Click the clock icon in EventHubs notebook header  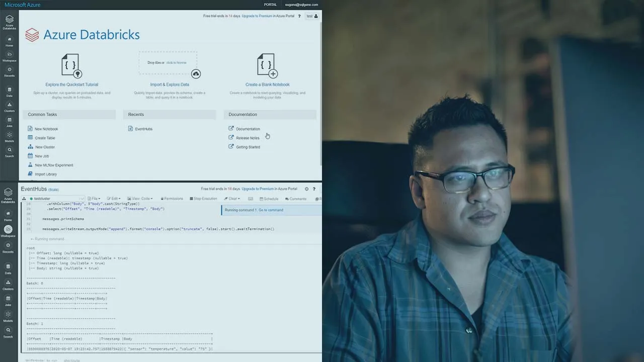point(306,189)
